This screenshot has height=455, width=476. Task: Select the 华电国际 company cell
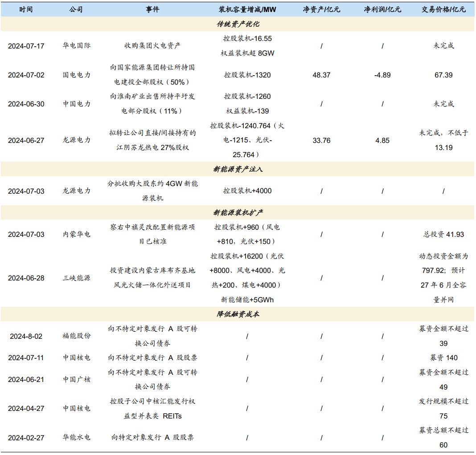76,45
